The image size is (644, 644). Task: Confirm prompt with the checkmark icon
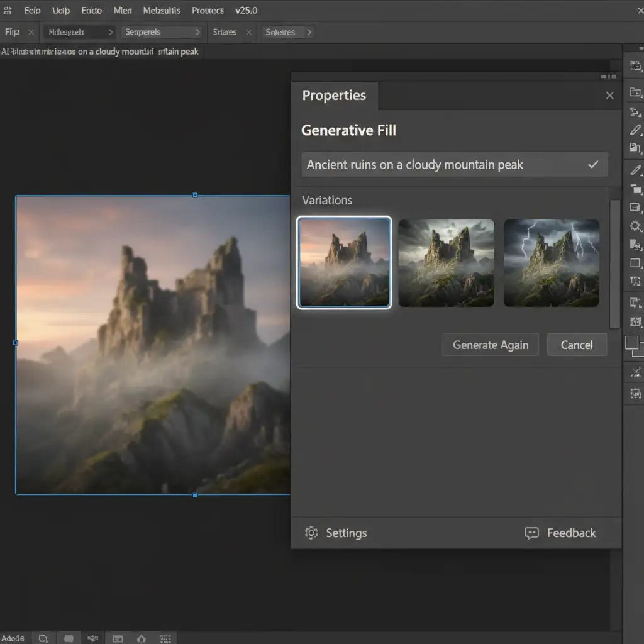pos(593,165)
